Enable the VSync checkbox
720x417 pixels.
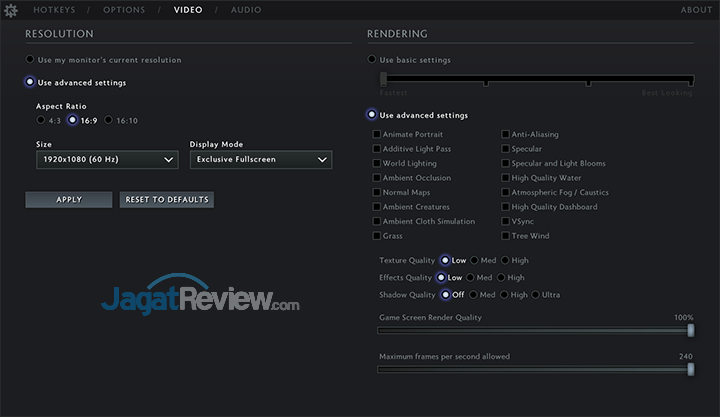tap(505, 221)
